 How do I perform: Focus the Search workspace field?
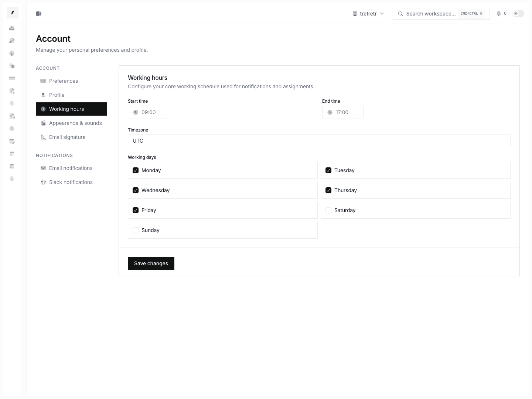[x=441, y=14]
